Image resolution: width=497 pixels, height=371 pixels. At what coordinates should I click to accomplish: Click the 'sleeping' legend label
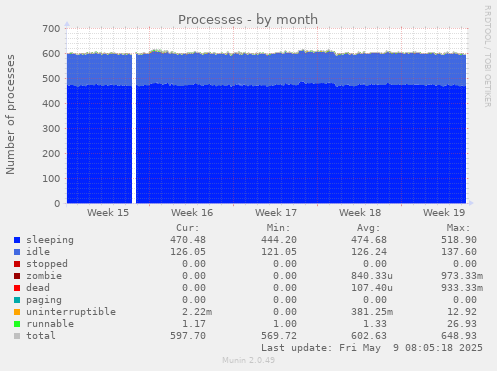(50, 240)
